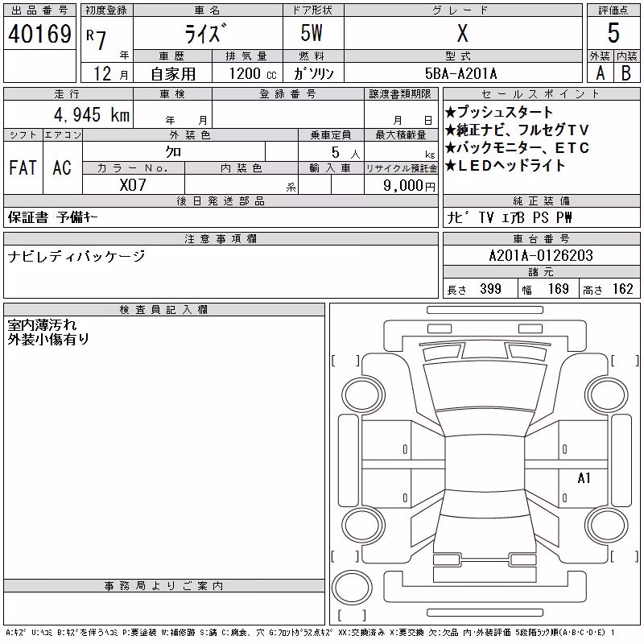
Task: Select inspector note 室内薄汚れ
Action: (42, 325)
